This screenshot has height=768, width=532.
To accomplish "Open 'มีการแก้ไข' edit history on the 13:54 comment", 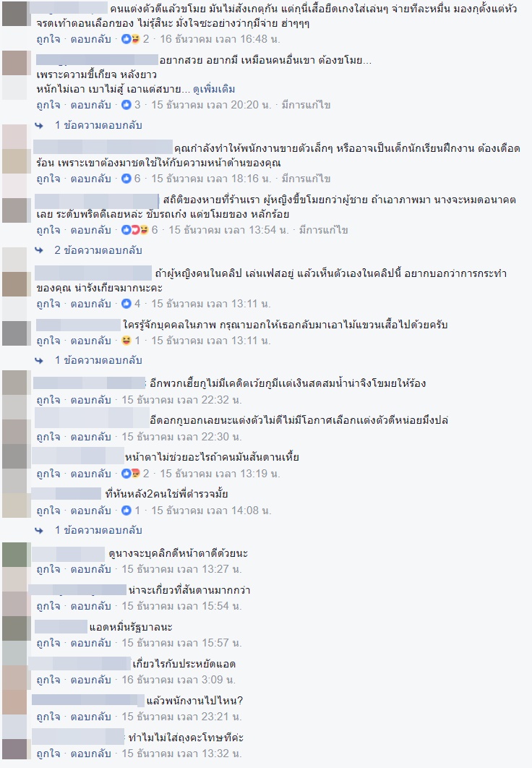I will [x=324, y=230].
